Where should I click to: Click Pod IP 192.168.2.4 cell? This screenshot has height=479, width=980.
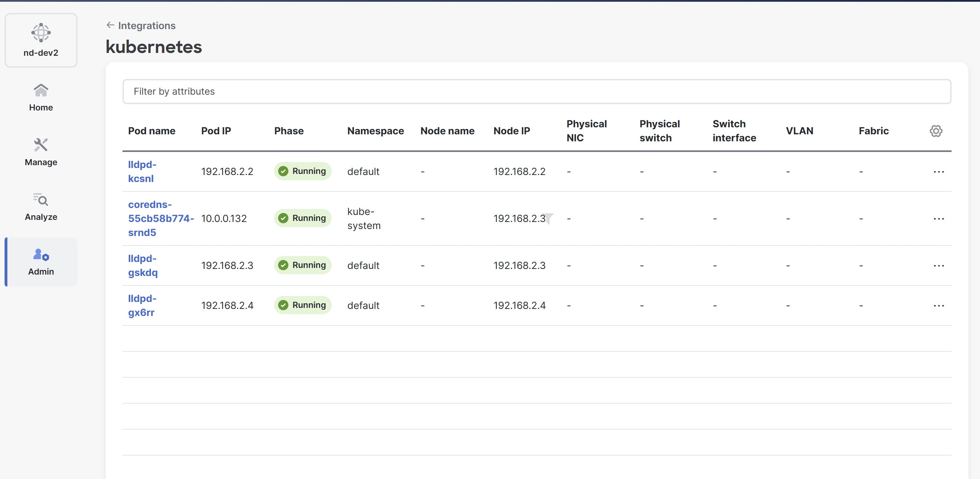227,306
